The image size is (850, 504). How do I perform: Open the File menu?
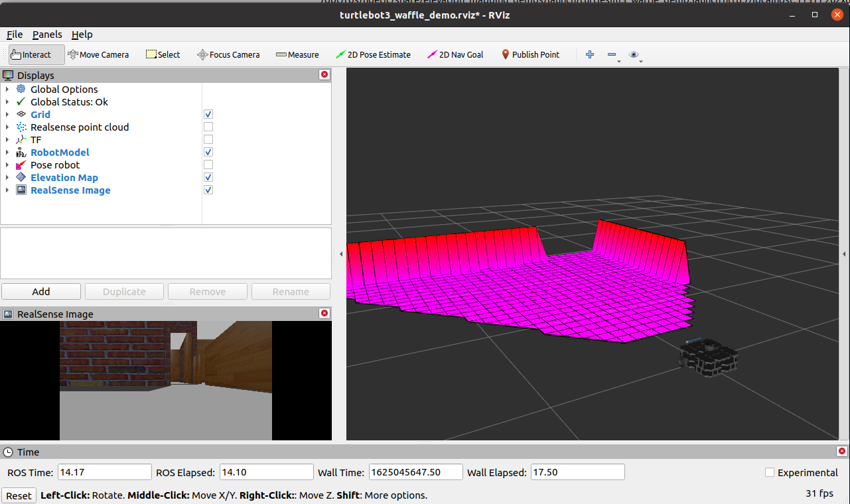[x=14, y=34]
